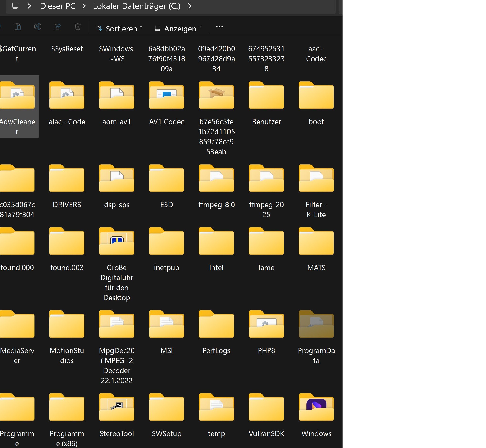Select the b7e56c5fe1b72d1105 folder icon

[217, 95]
